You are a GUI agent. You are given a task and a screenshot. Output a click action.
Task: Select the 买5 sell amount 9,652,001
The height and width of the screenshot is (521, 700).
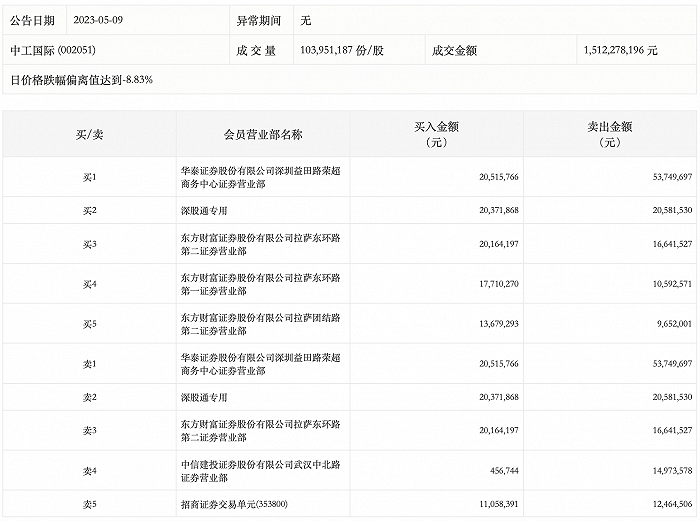click(x=666, y=324)
